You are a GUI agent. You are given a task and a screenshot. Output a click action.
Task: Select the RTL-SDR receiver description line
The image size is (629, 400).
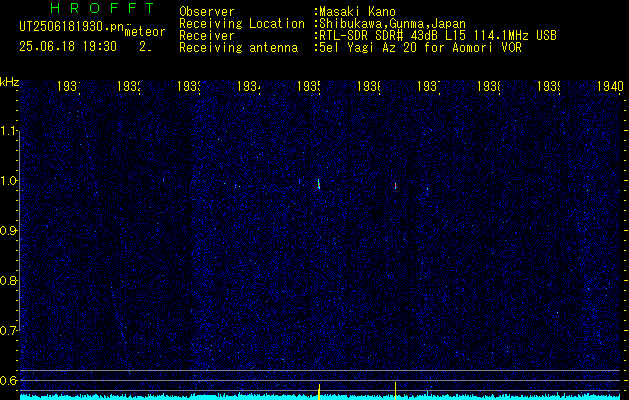click(x=438, y=36)
